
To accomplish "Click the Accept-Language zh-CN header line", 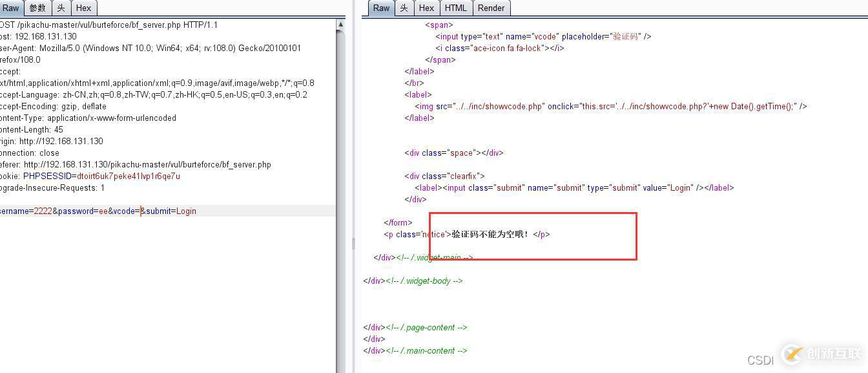I will pos(154,95).
